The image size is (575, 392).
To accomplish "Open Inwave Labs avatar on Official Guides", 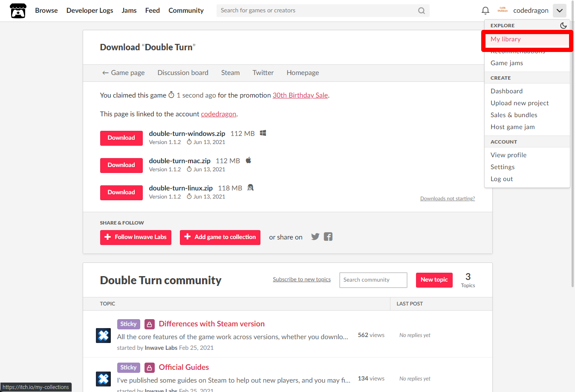I will (104, 379).
